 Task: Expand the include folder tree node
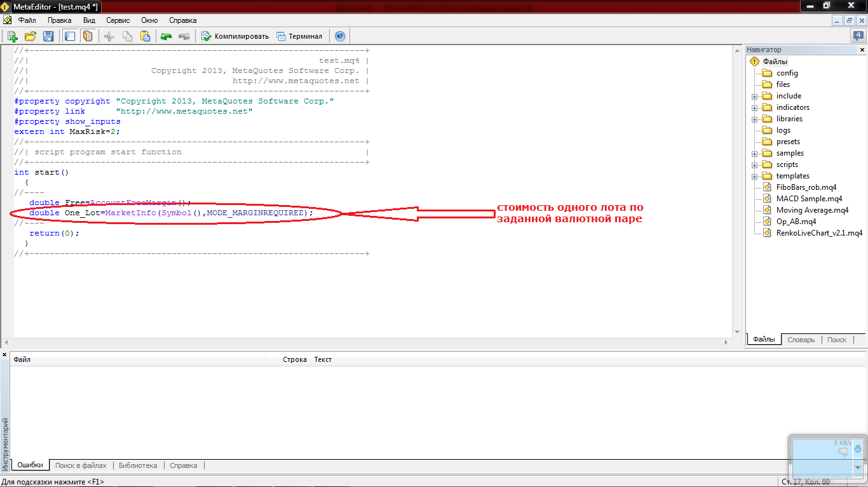tap(755, 97)
